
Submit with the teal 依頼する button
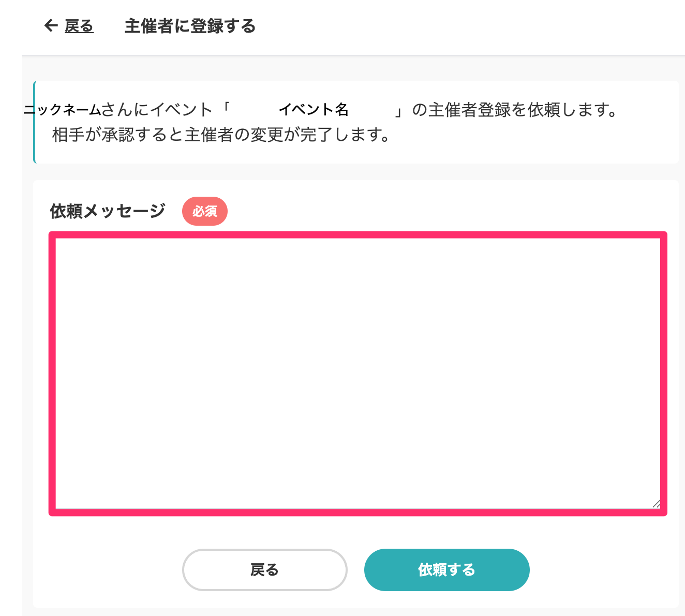[x=447, y=570]
